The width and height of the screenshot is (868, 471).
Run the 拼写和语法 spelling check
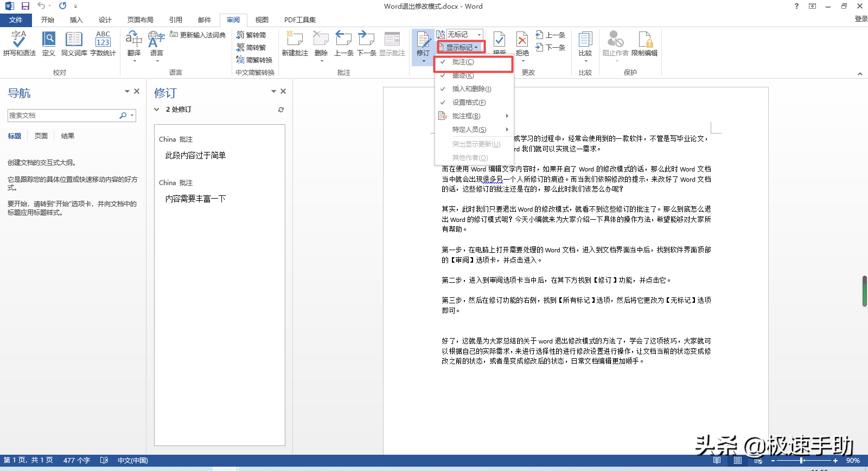[x=19, y=43]
